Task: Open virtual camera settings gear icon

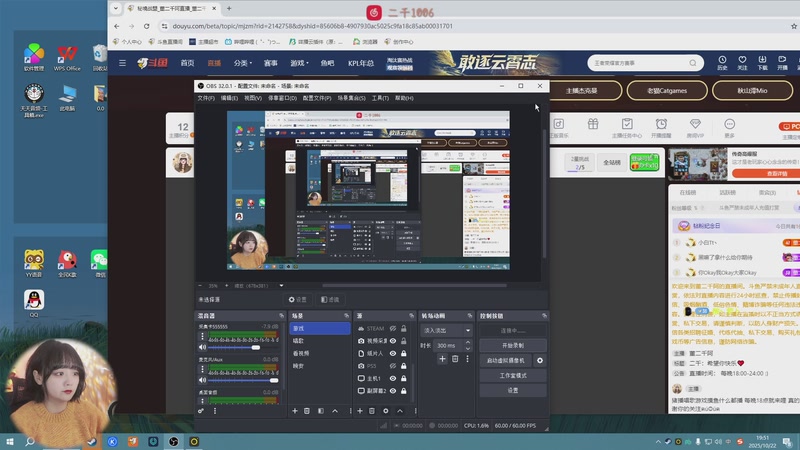Action: pos(540,360)
